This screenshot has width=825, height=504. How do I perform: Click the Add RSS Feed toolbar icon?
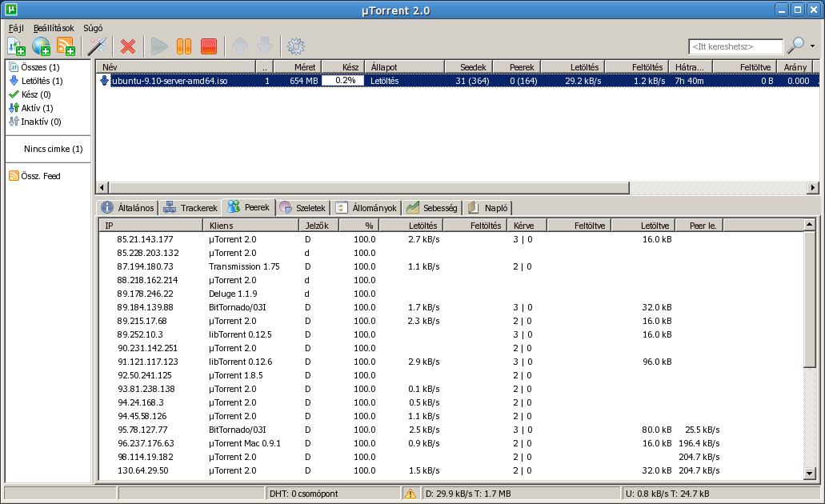coord(66,46)
